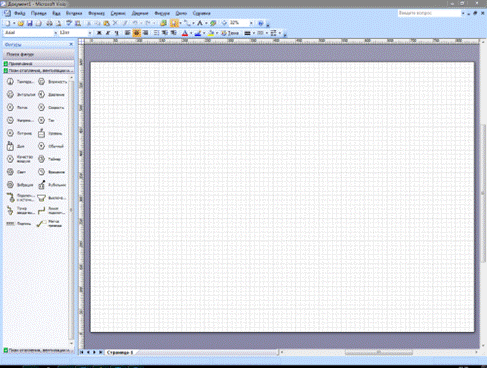The image size is (487, 368).
Task: Click the Save diskette icon in toolbar
Action: click(x=29, y=23)
